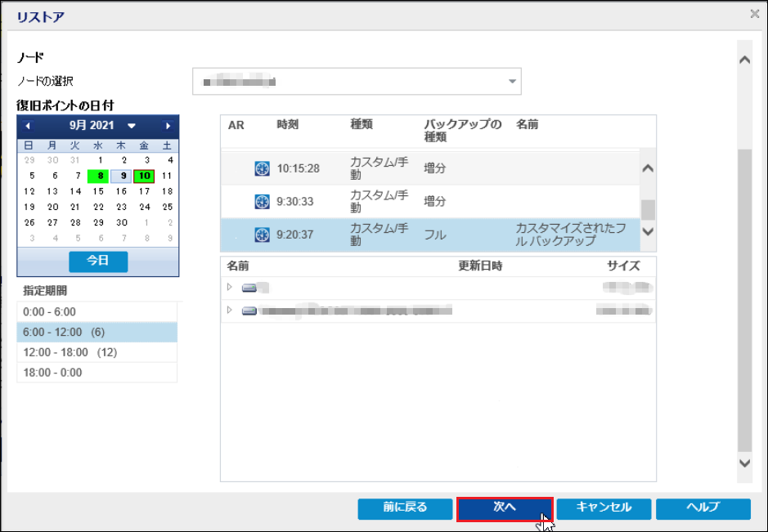Image resolution: width=768 pixels, height=532 pixels.
Task: Close the リストア dialog
Action: click(x=754, y=13)
